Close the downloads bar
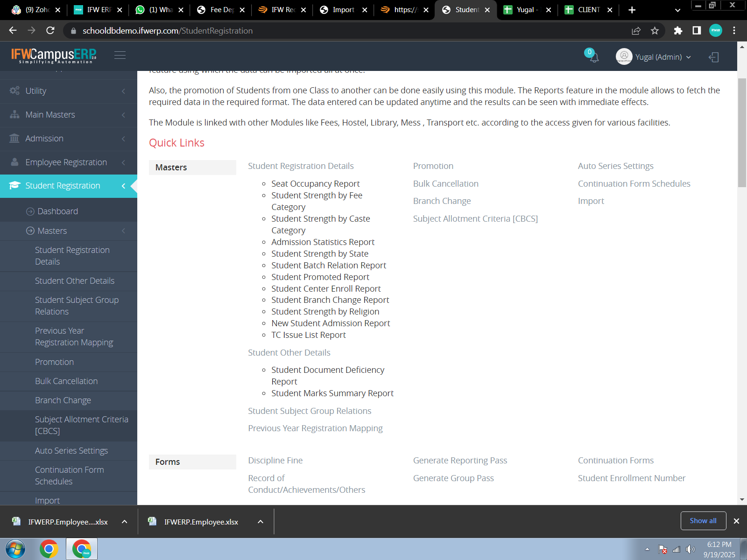This screenshot has height=560, width=747. [736, 521]
